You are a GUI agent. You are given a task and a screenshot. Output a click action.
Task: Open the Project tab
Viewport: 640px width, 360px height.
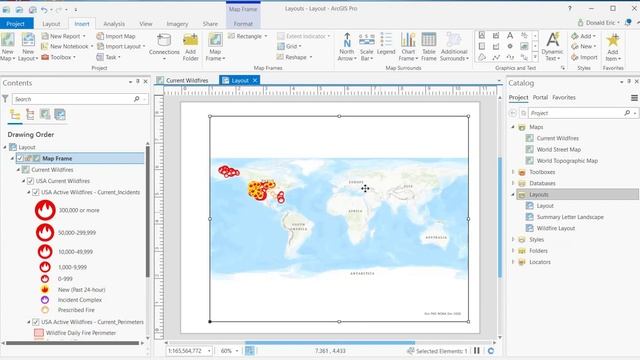(x=16, y=24)
